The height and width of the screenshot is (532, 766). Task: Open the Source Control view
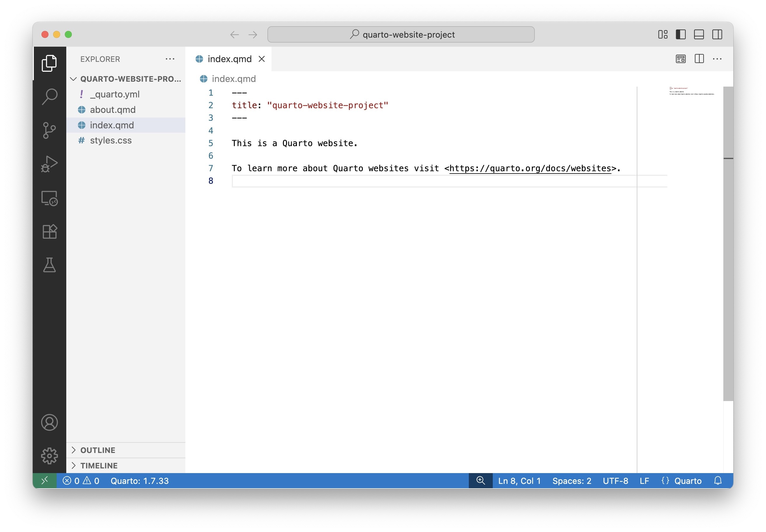[x=49, y=130]
